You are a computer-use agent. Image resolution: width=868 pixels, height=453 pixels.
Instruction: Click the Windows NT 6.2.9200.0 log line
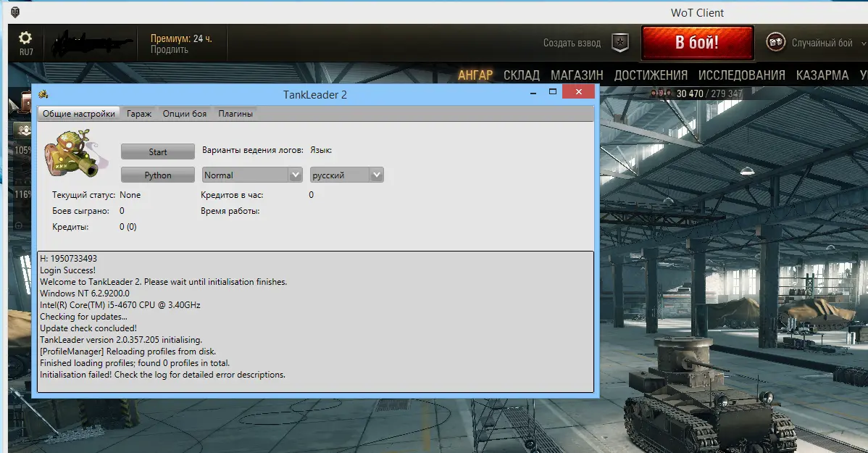(x=85, y=294)
